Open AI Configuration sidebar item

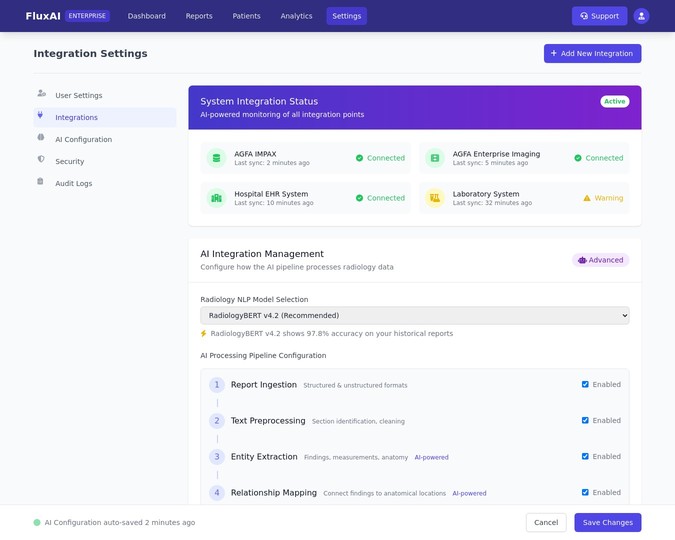pyautogui.click(x=105, y=139)
